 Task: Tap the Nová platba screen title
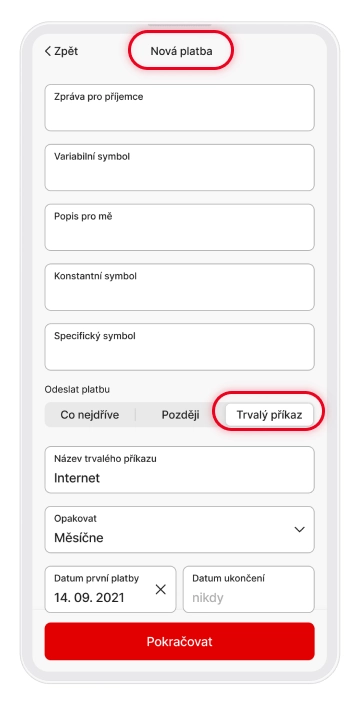coord(181,51)
